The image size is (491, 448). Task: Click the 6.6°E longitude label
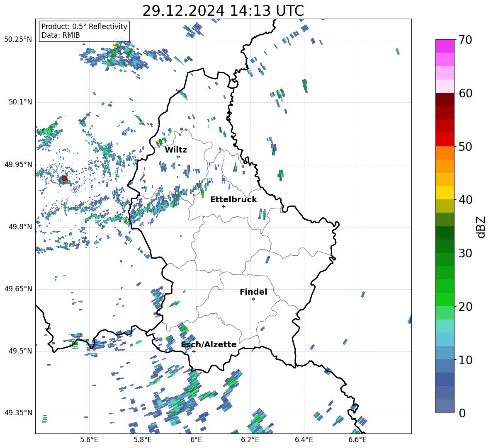point(357,440)
